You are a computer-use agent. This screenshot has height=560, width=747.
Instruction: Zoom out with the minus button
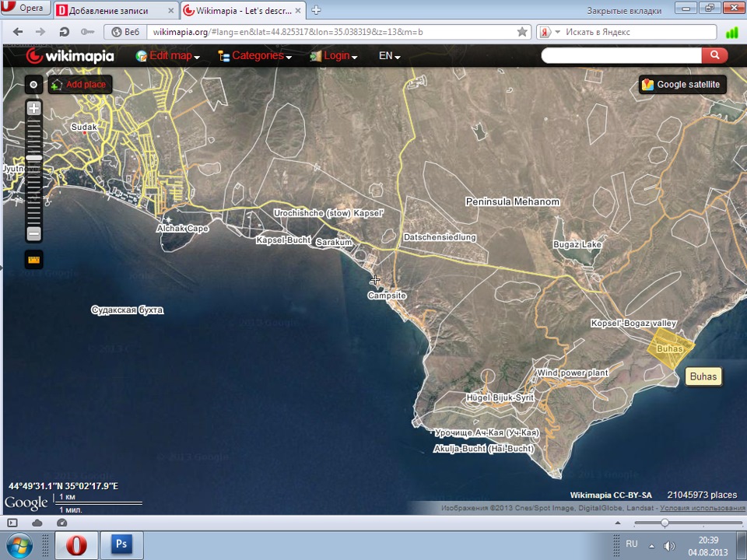[33, 234]
